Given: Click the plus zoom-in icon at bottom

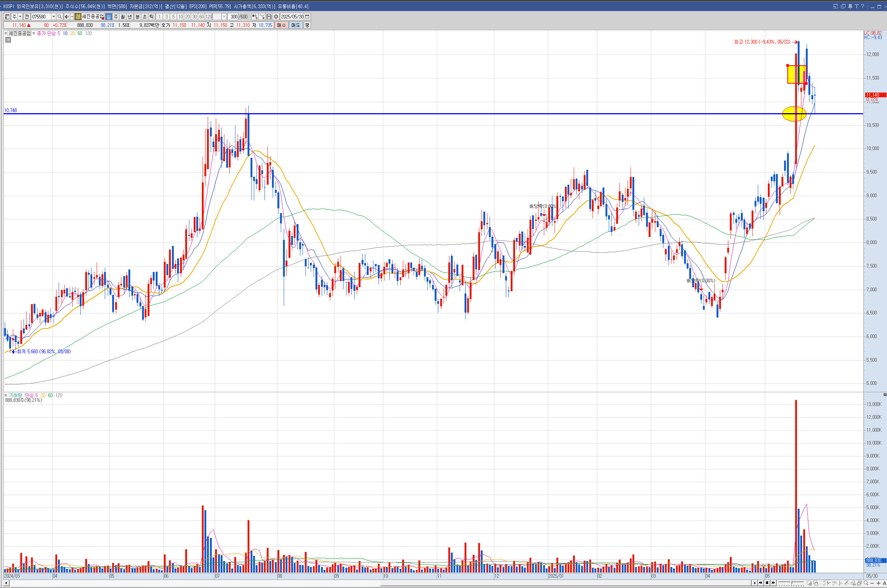Looking at the screenshot, I should (879, 583).
